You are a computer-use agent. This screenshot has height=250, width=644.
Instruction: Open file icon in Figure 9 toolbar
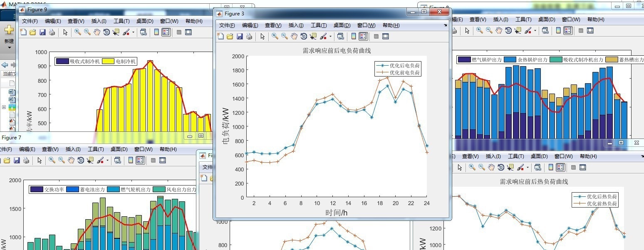pyautogui.click(x=32, y=32)
